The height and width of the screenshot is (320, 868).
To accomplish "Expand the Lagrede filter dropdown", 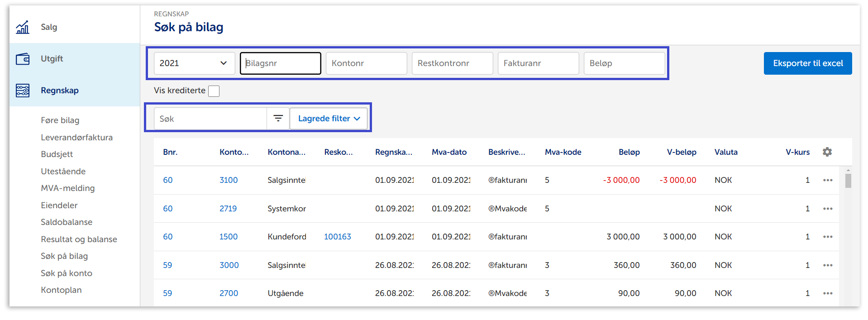I will coord(329,119).
